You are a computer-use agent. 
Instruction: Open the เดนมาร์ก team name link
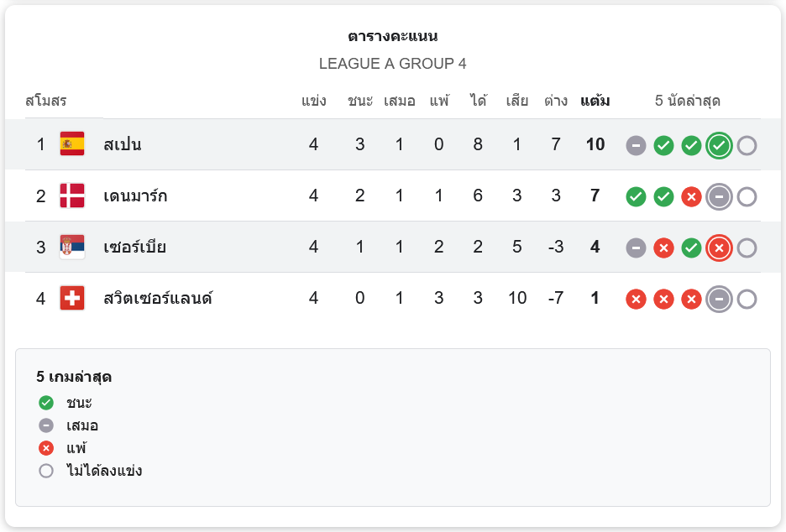[135, 196]
